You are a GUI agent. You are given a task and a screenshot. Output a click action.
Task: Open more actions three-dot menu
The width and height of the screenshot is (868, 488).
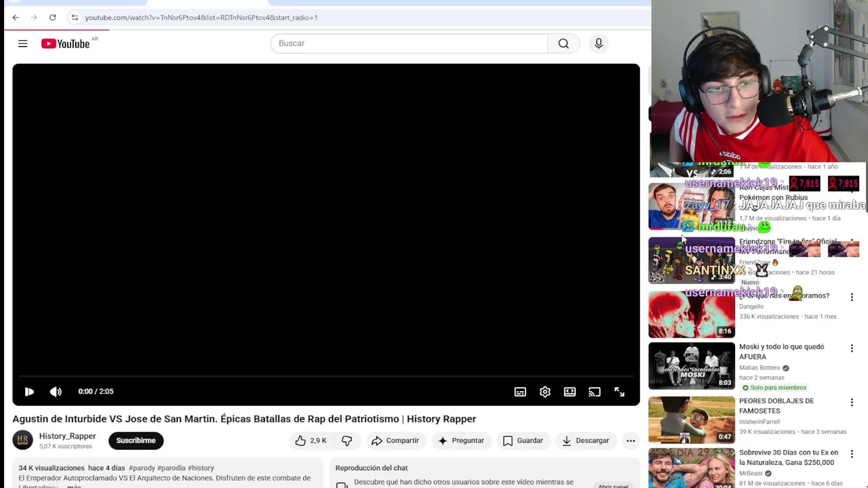click(x=631, y=441)
